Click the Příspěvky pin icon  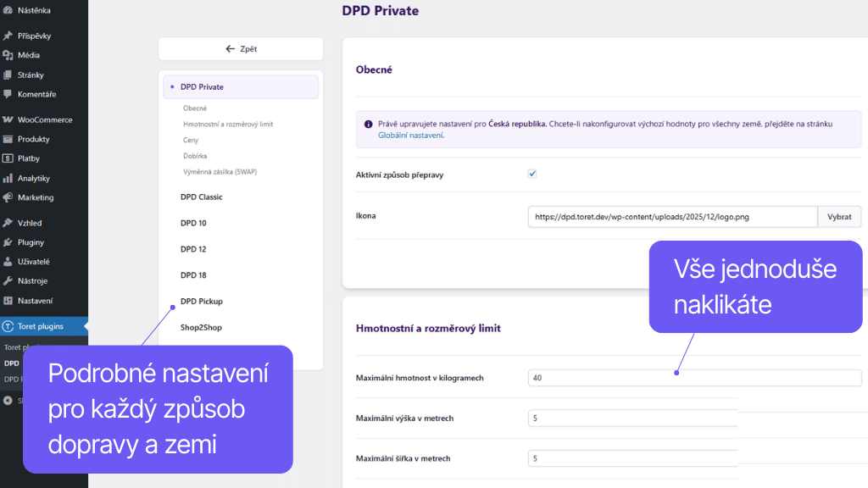(8, 36)
